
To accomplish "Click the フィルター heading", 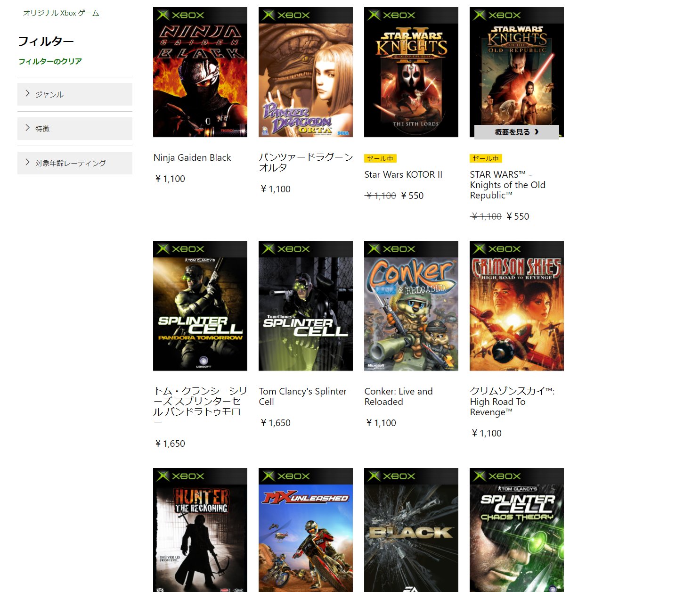I will tap(46, 41).
